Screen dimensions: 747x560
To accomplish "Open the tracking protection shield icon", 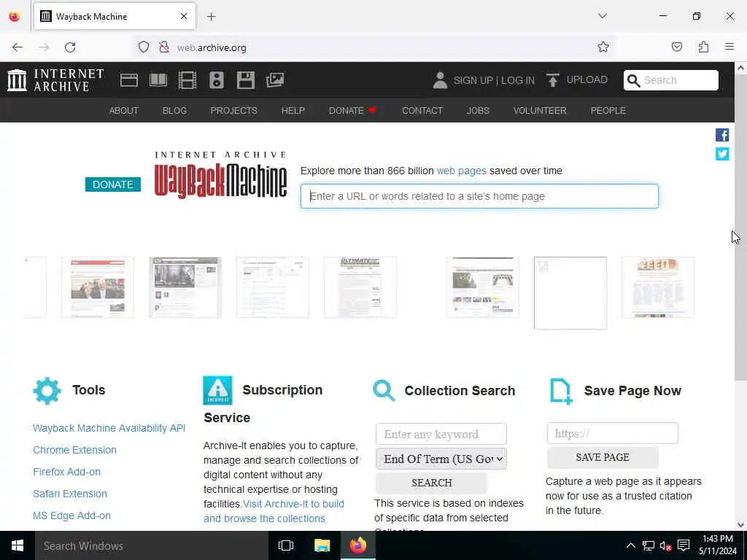I will click(144, 47).
